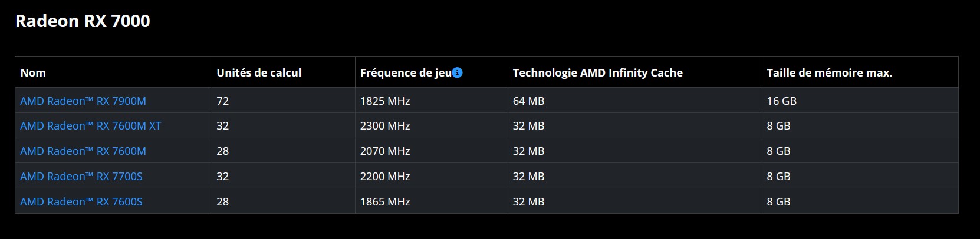Viewport: 980px width, 239px height.
Task: Click the Taille de mémoire max. header
Action: click(x=860, y=72)
